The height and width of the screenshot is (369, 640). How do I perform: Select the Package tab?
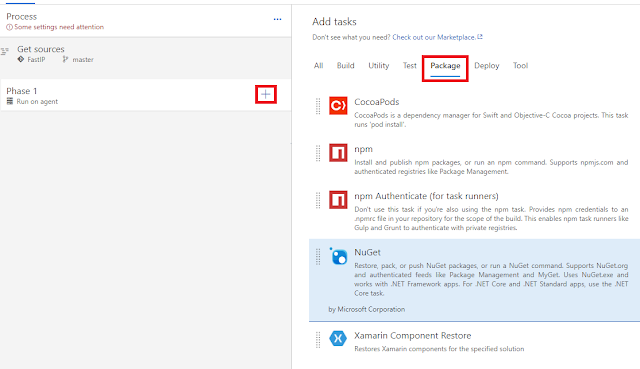click(445, 66)
